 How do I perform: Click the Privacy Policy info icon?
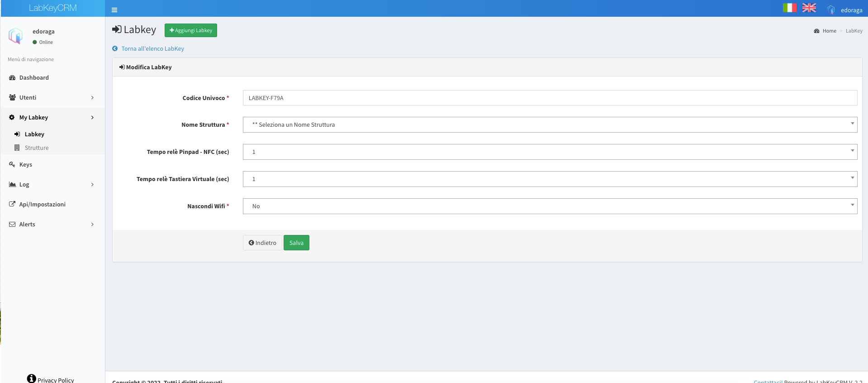pos(31,378)
